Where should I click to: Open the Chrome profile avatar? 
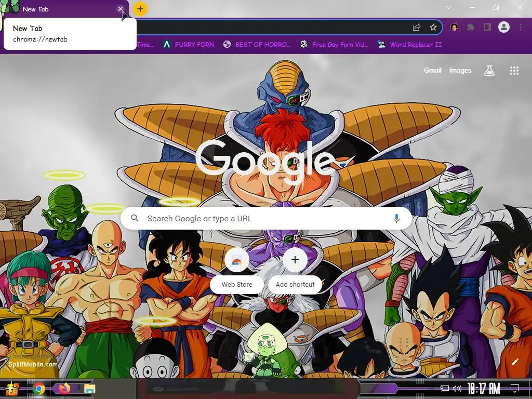(504, 27)
